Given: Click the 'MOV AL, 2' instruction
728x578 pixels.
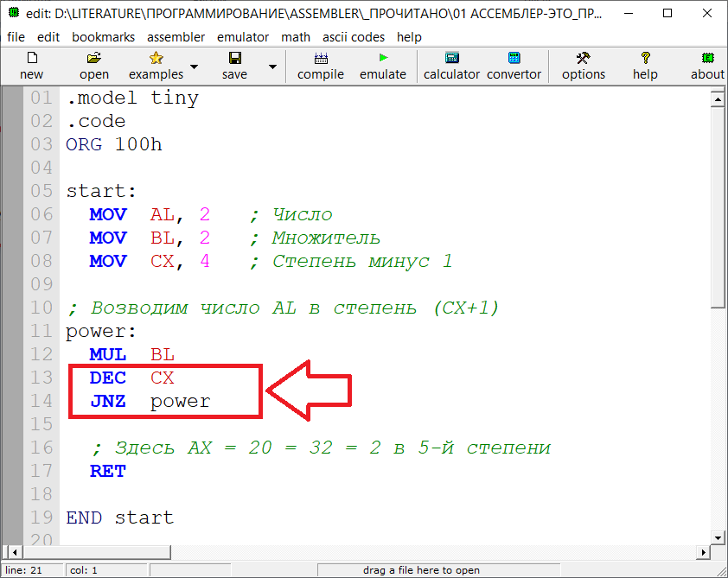Looking at the screenshot, I should [x=150, y=215].
